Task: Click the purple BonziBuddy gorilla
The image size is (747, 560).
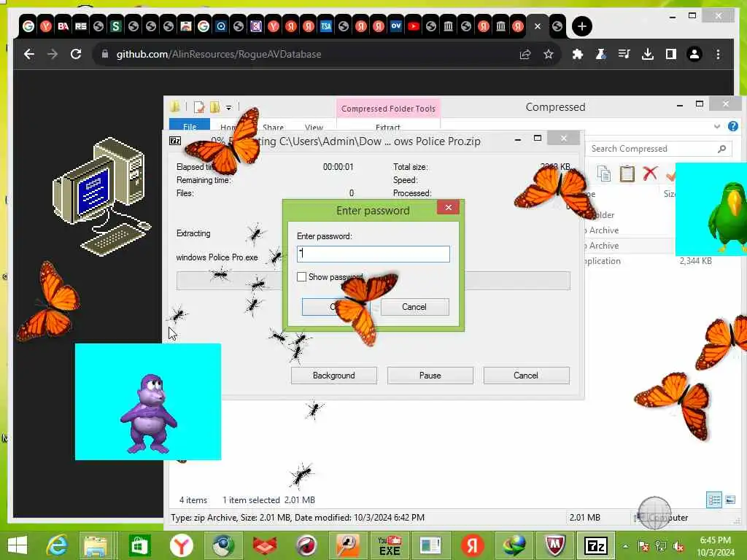Action: coord(148,413)
